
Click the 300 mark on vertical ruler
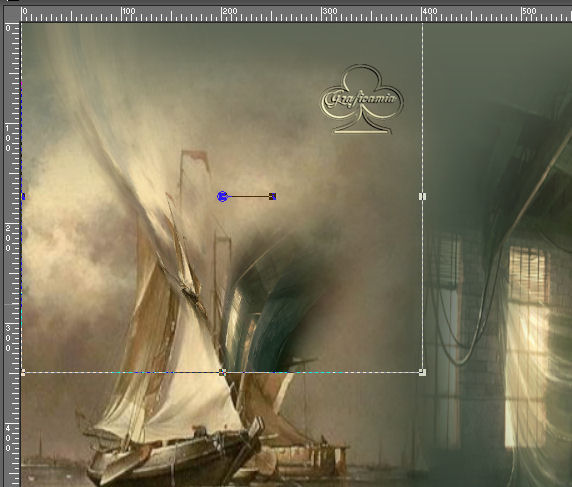point(8,338)
